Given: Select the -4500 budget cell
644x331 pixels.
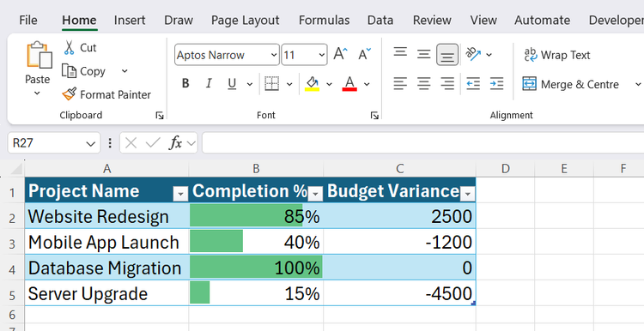Looking at the screenshot, I should point(399,293).
